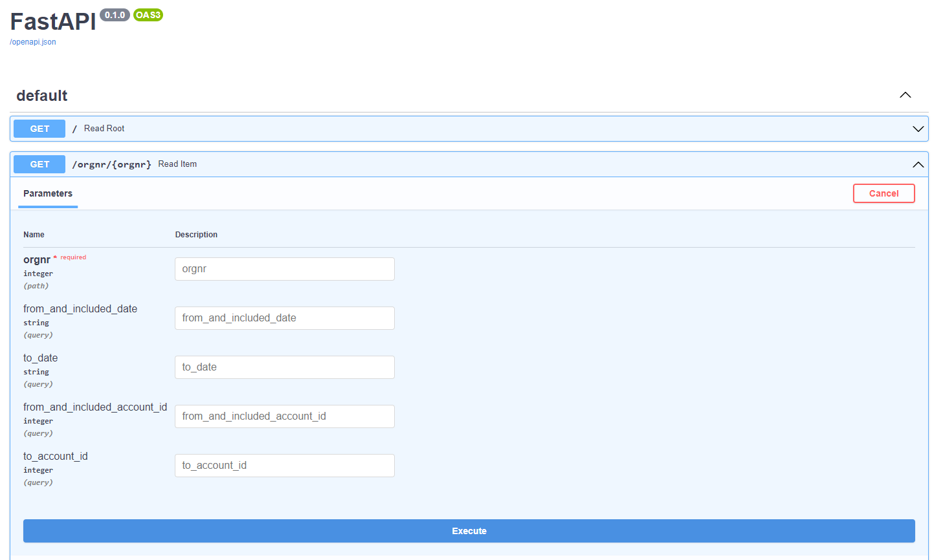Focus the orgnr input field
The width and height of the screenshot is (943, 560).
pyautogui.click(x=285, y=269)
